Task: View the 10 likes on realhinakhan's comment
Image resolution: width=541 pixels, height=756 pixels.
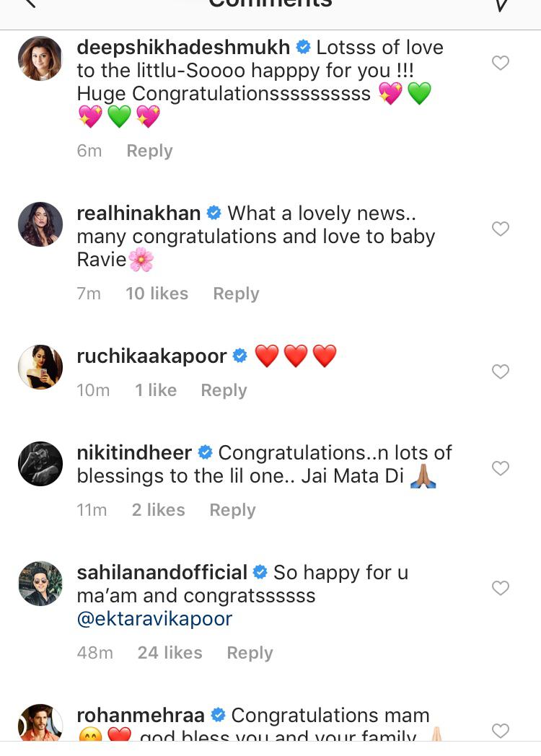Action: pos(157,294)
